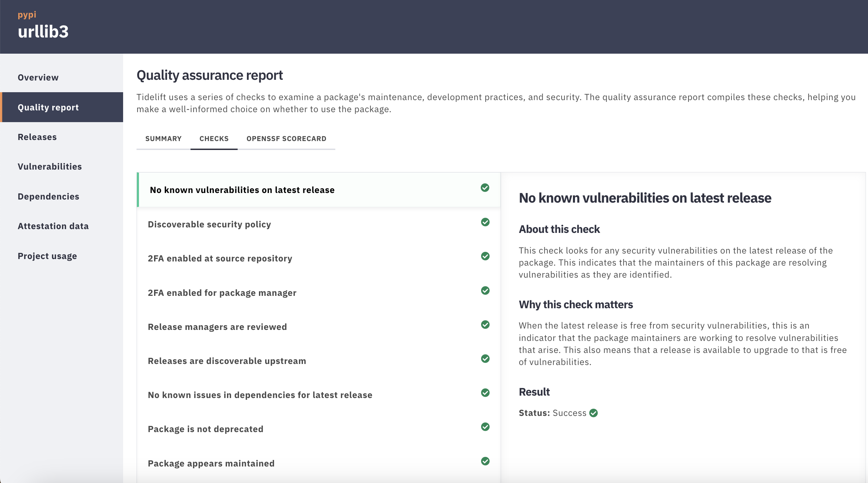Click the checkmark beside Discoverable security policy

click(485, 222)
